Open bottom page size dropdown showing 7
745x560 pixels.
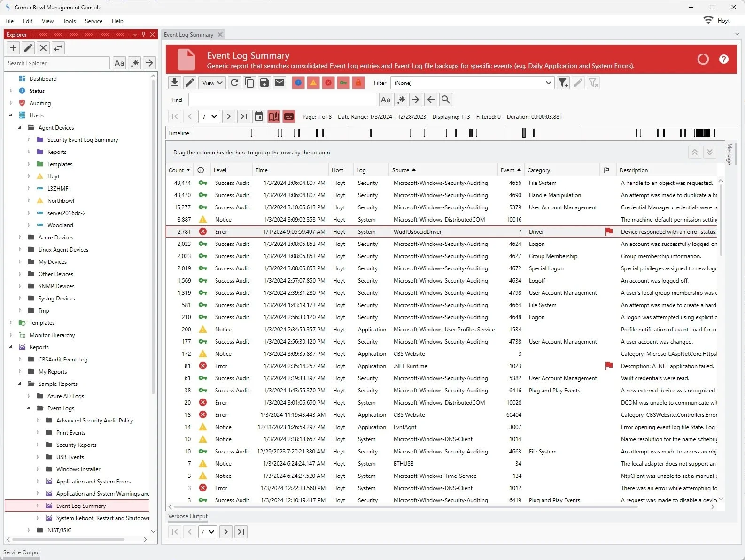207,532
